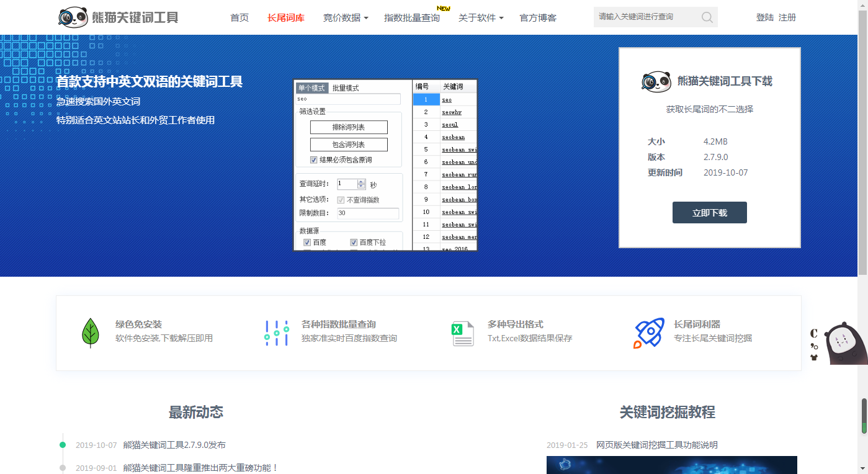Click the NEW badge above 指数批量查询

(x=444, y=9)
